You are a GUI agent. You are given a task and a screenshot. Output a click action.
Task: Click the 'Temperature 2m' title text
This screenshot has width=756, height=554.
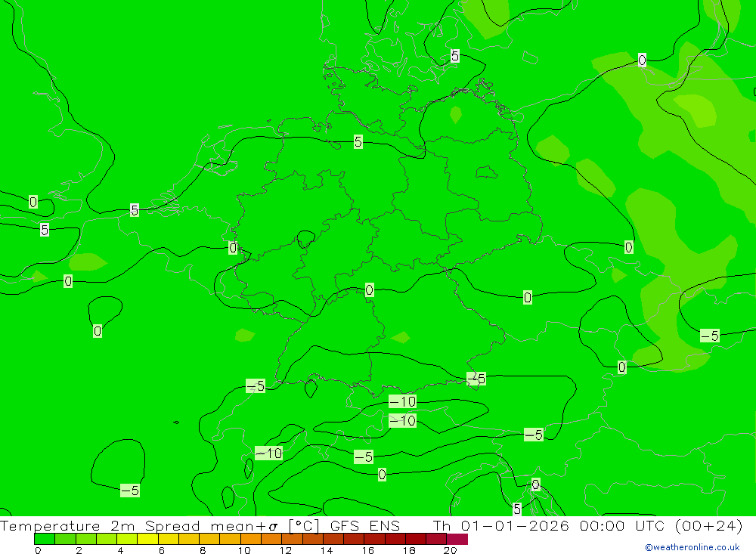tap(67, 525)
